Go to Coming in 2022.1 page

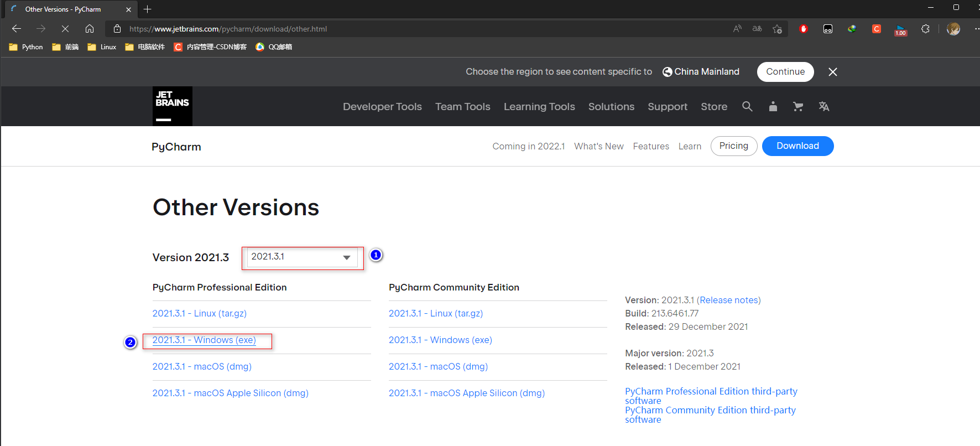[x=529, y=146]
